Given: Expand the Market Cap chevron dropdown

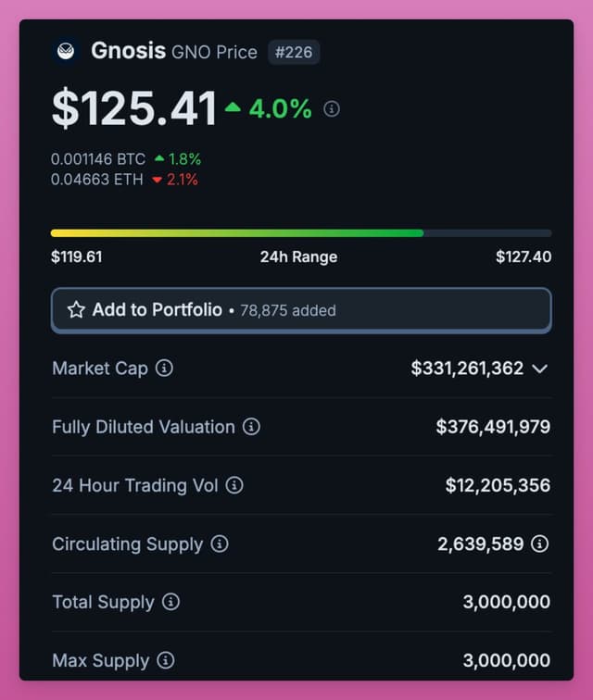Looking at the screenshot, I should click(540, 369).
